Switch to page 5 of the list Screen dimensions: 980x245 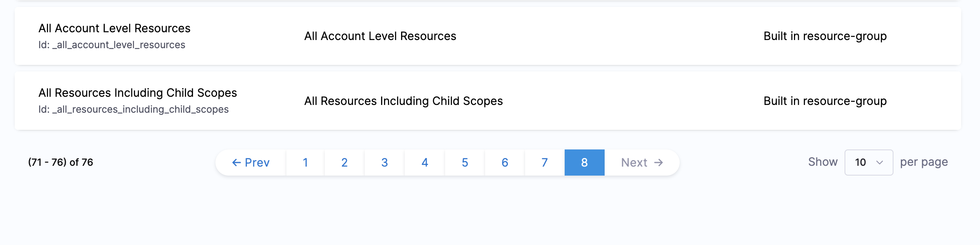coord(465,163)
